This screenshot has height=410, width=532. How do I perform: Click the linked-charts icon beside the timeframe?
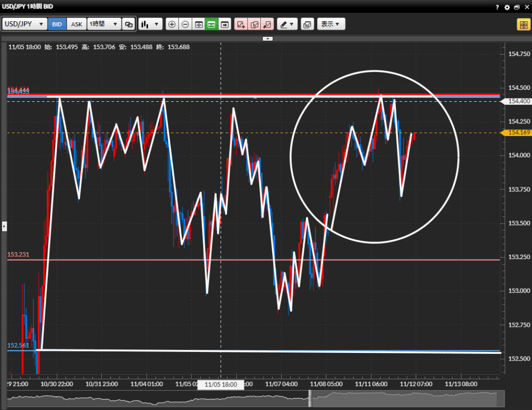[129, 24]
